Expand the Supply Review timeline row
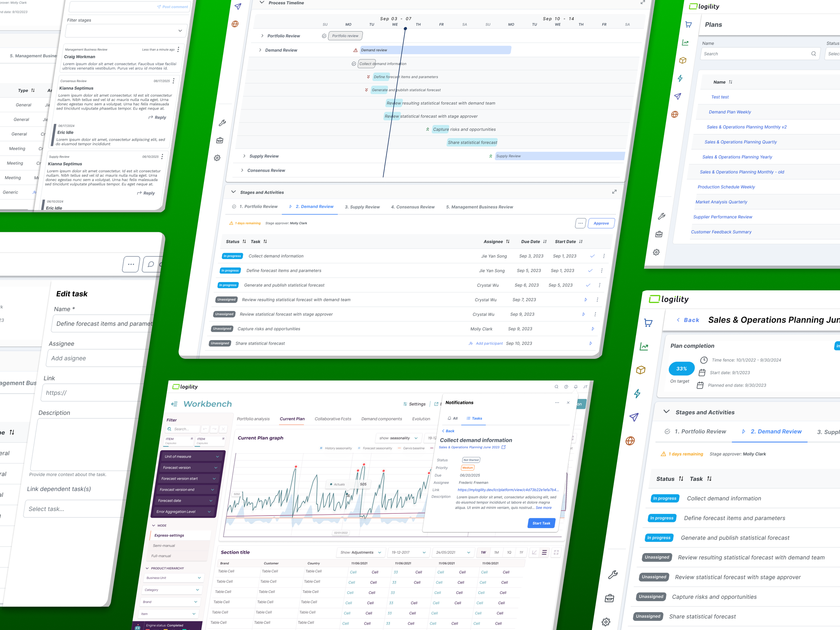 [244, 156]
